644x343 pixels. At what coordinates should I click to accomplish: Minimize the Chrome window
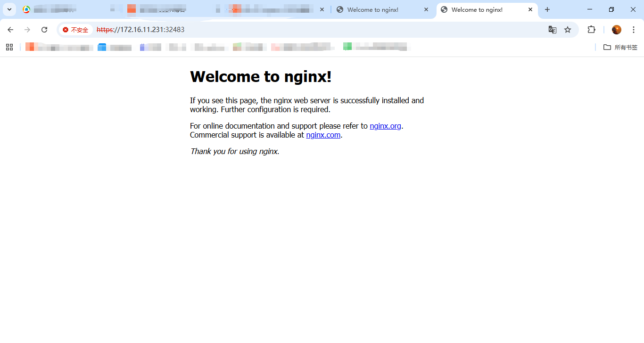pyautogui.click(x=590, y=9)
